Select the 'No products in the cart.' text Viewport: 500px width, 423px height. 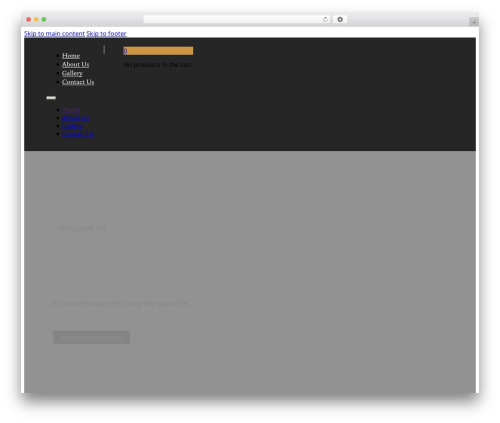click(x=158, y=65)
